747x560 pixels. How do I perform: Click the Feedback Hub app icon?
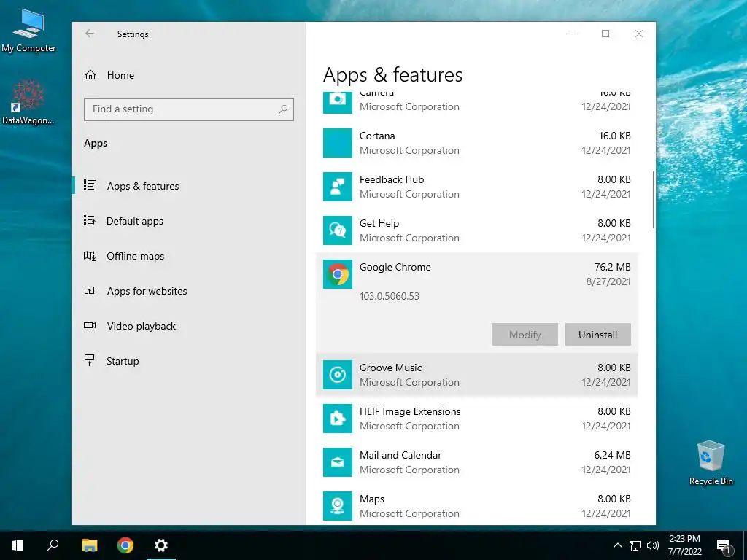point(337,187)
